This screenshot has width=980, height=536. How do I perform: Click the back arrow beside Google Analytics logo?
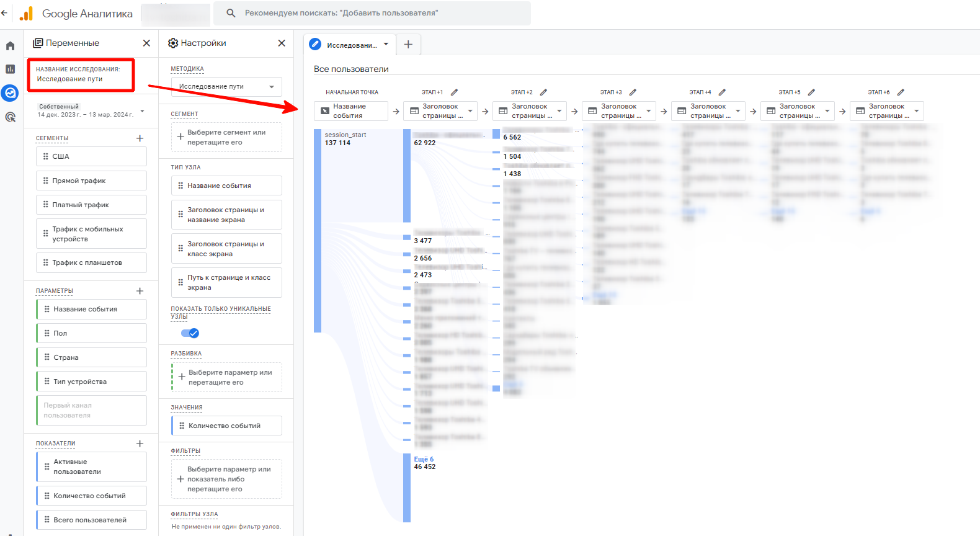[x=4, y=13]
